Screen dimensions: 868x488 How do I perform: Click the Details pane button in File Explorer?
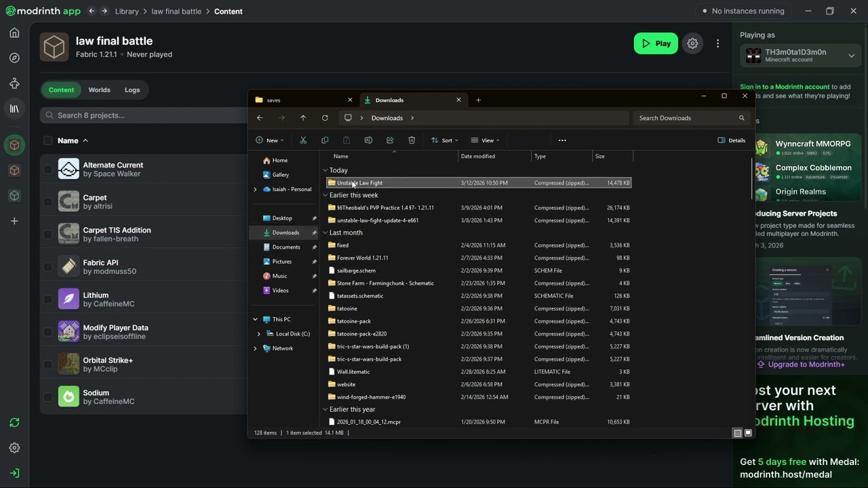pos(731,140)
